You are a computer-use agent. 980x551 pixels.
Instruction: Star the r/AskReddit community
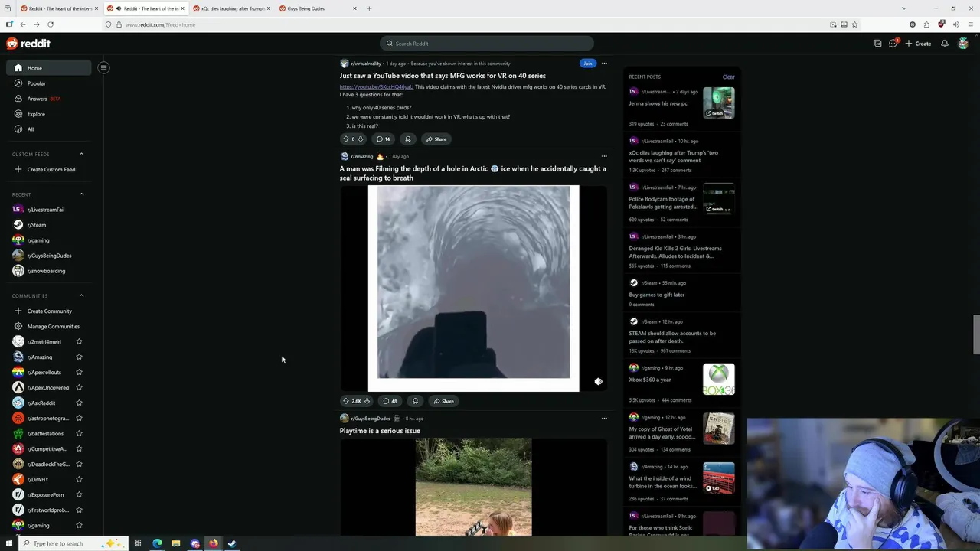click(x=79, y=403)
